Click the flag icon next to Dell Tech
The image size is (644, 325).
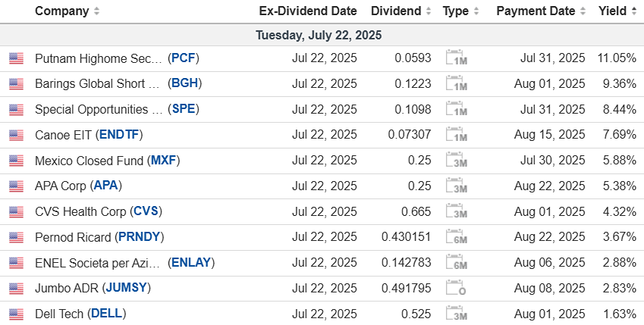click(16, 314)
